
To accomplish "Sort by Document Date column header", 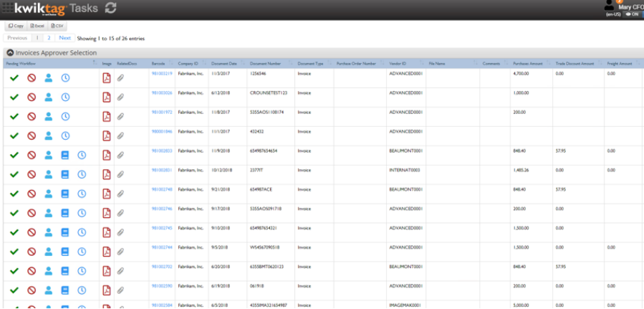I will [228, 64].
